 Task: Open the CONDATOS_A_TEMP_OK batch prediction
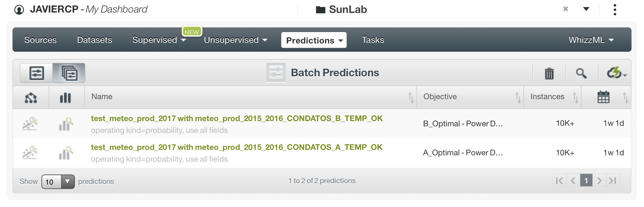236,147
